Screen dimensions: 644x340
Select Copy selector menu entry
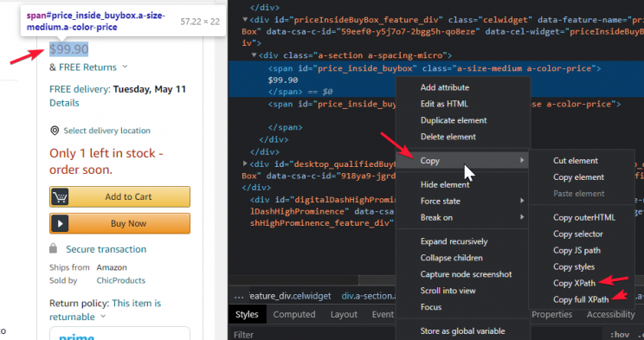578,234
